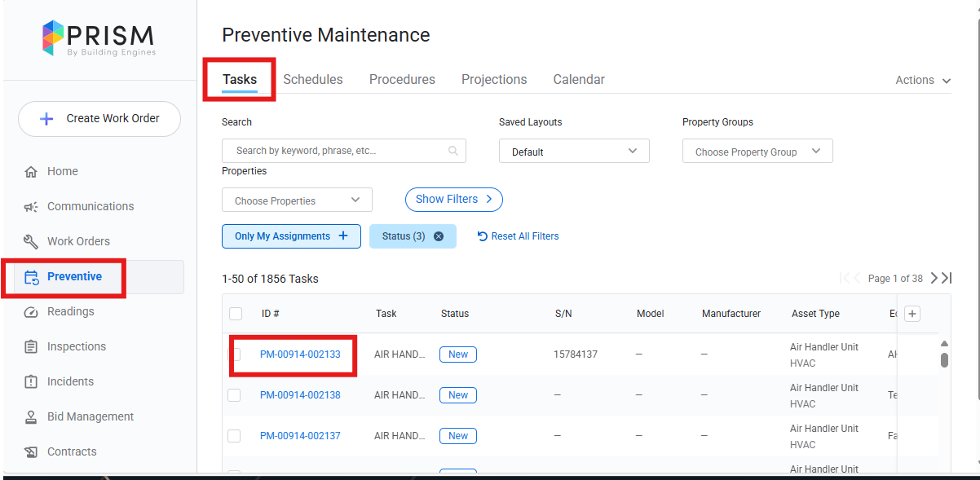Click the Work Orders wrench icon
Viewport: 980px width, 480px height.
(x=31, y=242)
